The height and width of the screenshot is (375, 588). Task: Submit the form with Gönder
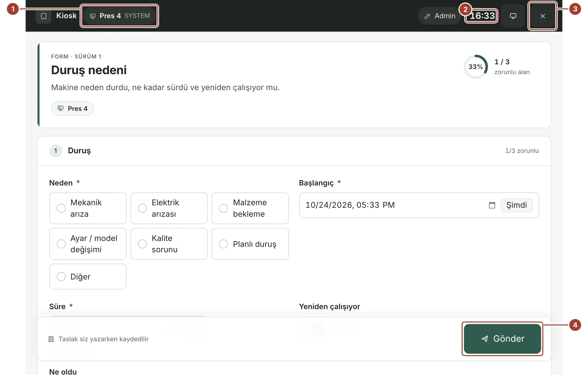pos(502,339)
